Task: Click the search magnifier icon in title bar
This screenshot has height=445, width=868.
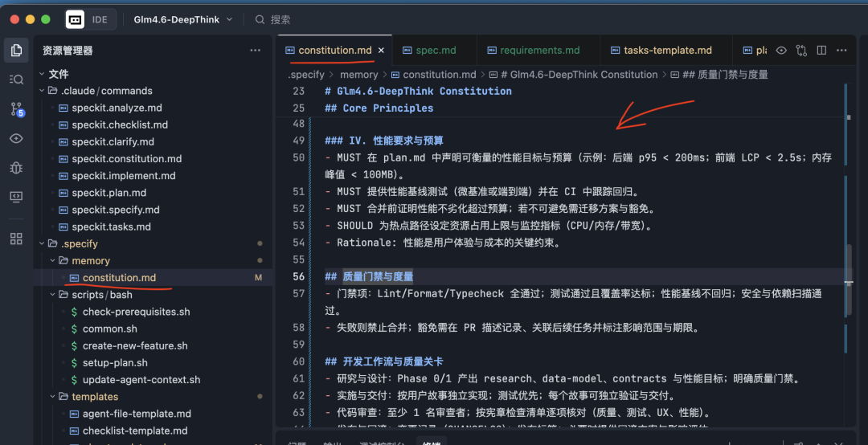Action: (x=260, y=19)
